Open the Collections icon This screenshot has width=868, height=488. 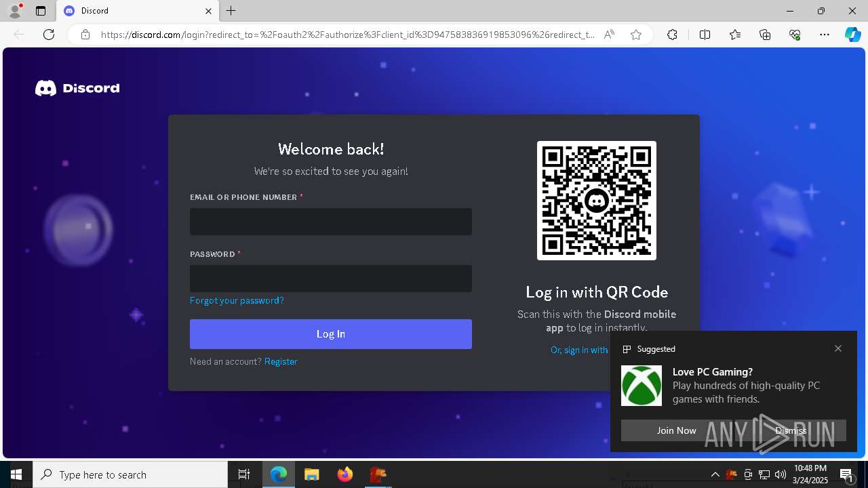coord(765,35)
